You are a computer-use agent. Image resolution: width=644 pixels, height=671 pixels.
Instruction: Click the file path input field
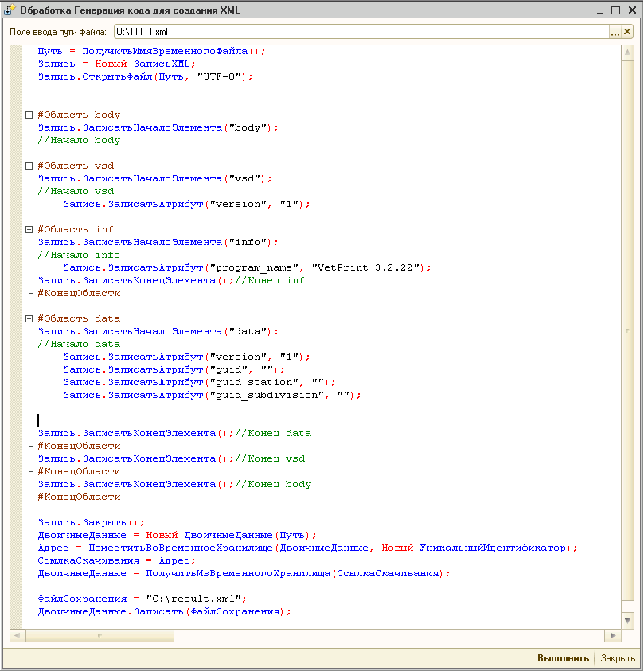(358, 32)
